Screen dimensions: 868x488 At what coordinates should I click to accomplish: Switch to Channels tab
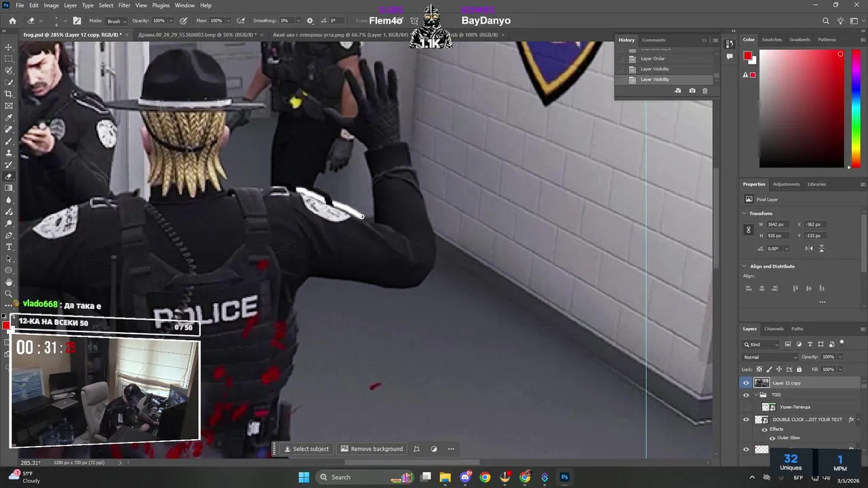[x=774, y=329]
